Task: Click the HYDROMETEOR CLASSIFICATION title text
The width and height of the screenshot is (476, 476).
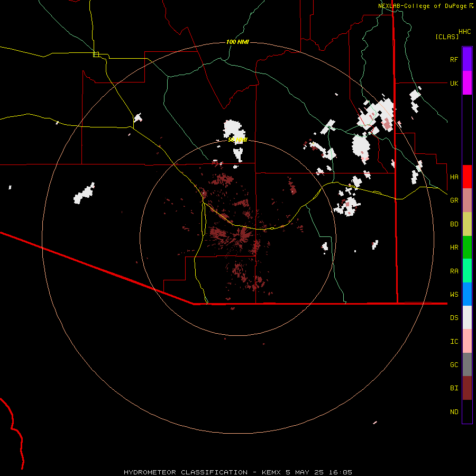Action: (x=186, y=472)
